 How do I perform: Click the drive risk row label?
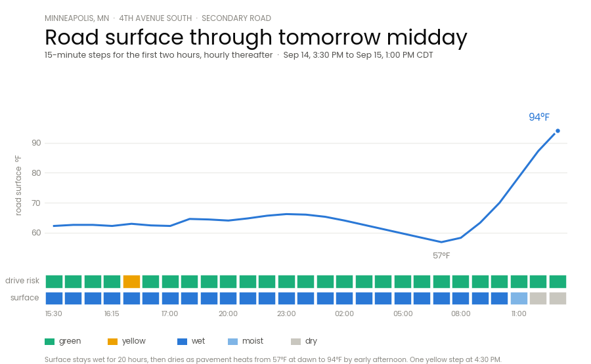pyautogui.click(x=22, y=281)
